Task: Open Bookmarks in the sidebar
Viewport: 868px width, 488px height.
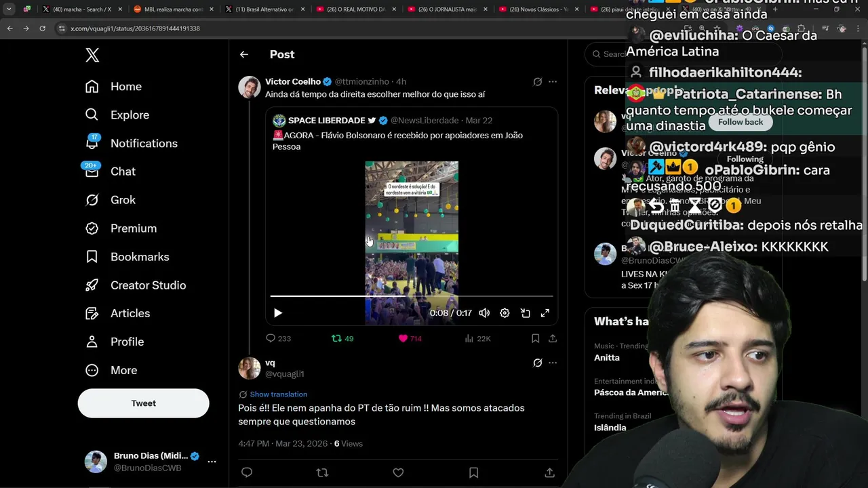Action: (127, 257)
